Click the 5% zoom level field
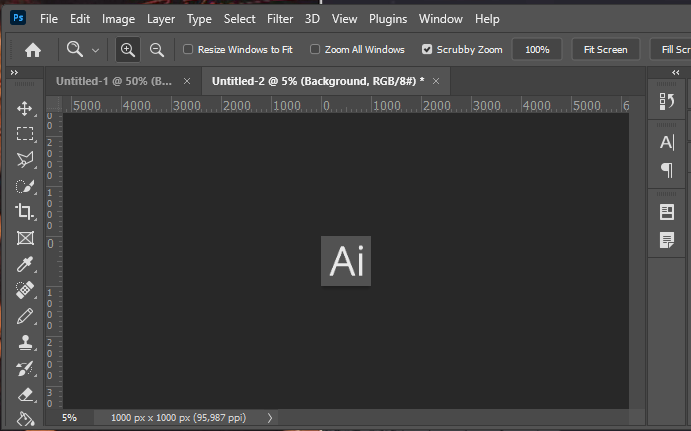This screenshot has height=431, width=691. pos(70,418)
